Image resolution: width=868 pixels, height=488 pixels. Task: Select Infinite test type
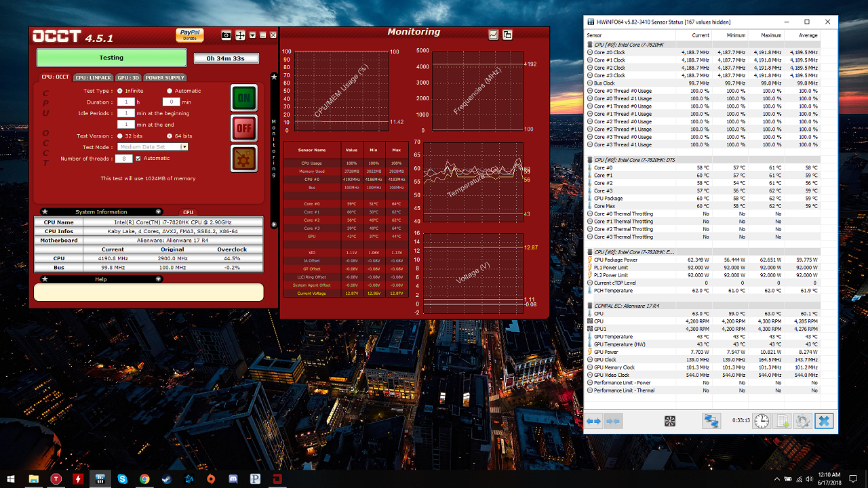tap(120, 91)
